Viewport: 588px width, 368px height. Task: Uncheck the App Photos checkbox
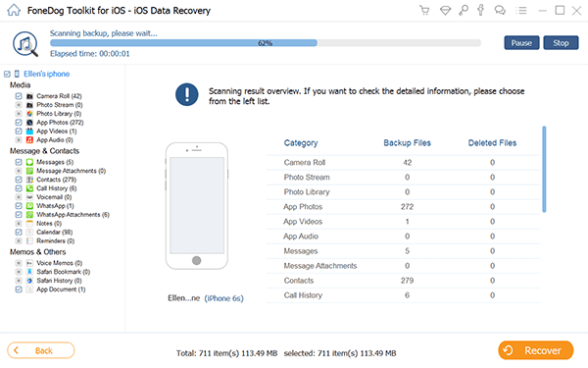click(x=19, y=123)
